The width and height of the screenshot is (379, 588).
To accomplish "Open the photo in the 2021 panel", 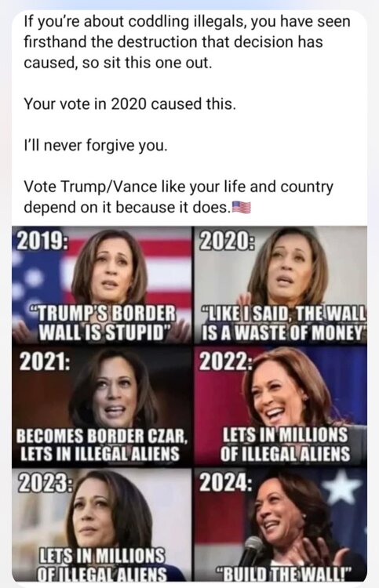I will pyautogui.click(x=102, y=406).
